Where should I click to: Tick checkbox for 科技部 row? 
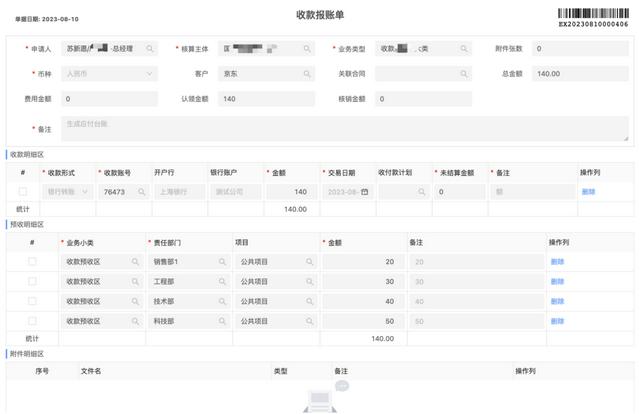[x=32, y=321]
